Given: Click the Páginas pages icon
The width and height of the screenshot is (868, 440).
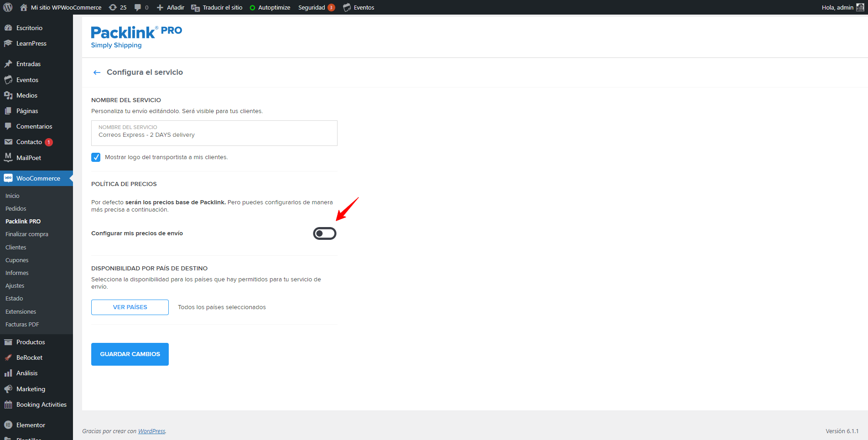Looking at the screenshot, I should 8,111.
